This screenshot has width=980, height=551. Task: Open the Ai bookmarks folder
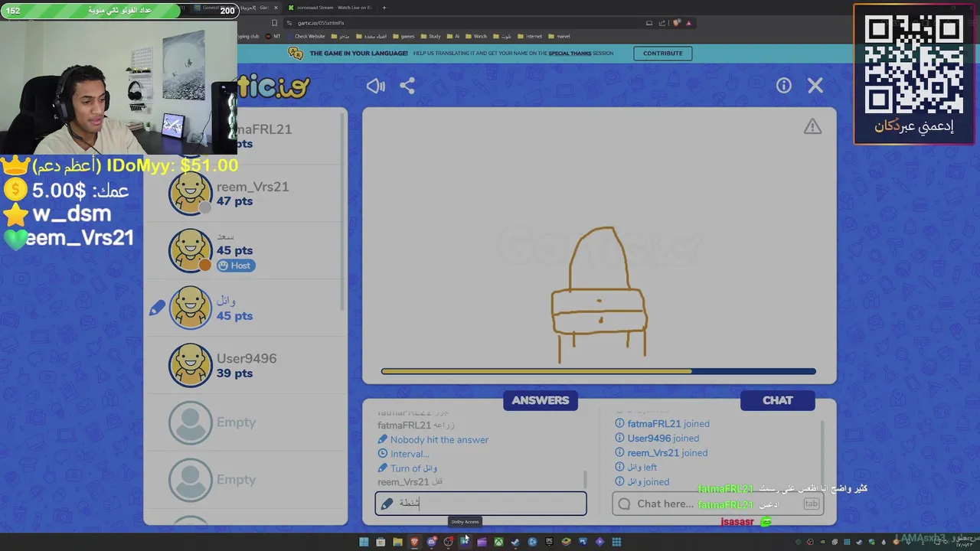tap(453, 36)
